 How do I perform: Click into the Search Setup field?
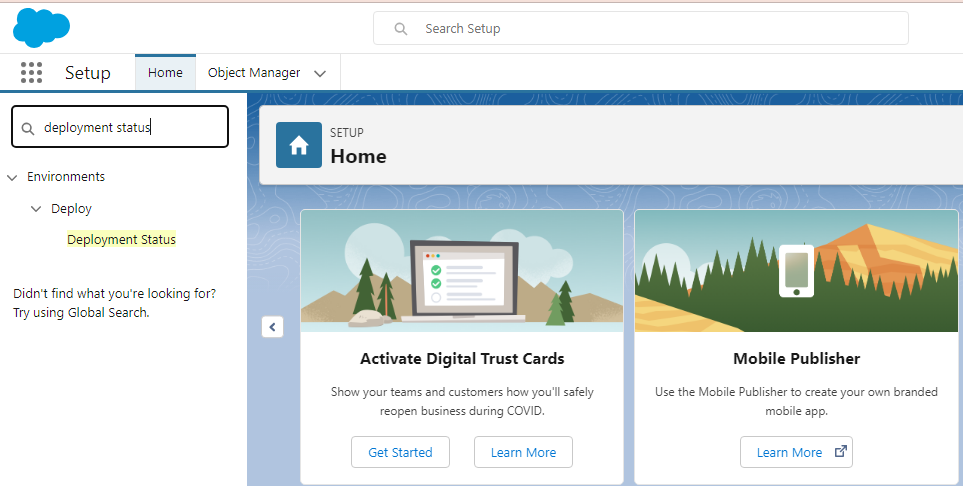click(650, 29)
